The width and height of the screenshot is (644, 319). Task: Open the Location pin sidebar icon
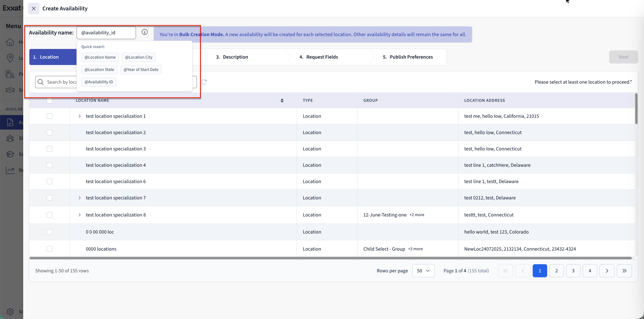10,58
